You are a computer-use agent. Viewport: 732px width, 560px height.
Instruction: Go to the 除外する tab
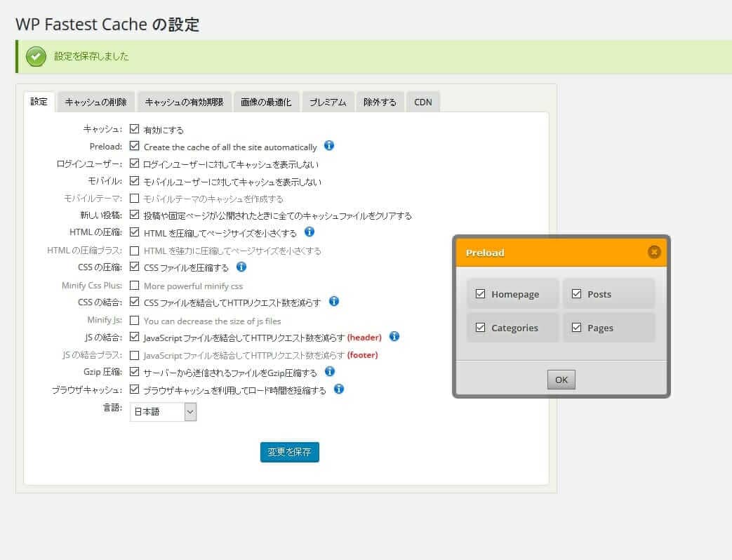click(x=380, y=102)
